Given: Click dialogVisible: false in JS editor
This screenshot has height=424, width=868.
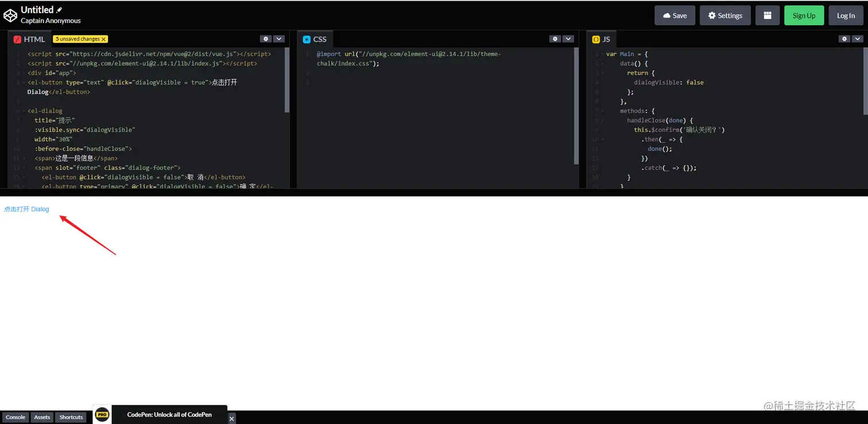Looking at the screenshot, I should (669, 83).
